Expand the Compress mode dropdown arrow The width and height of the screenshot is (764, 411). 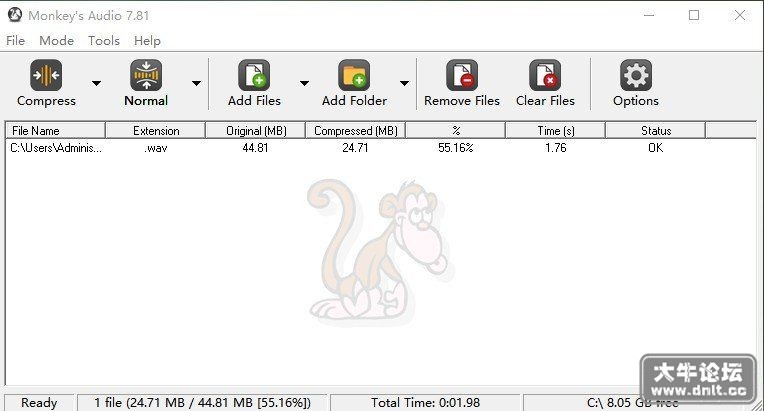[x=96, y=83]
